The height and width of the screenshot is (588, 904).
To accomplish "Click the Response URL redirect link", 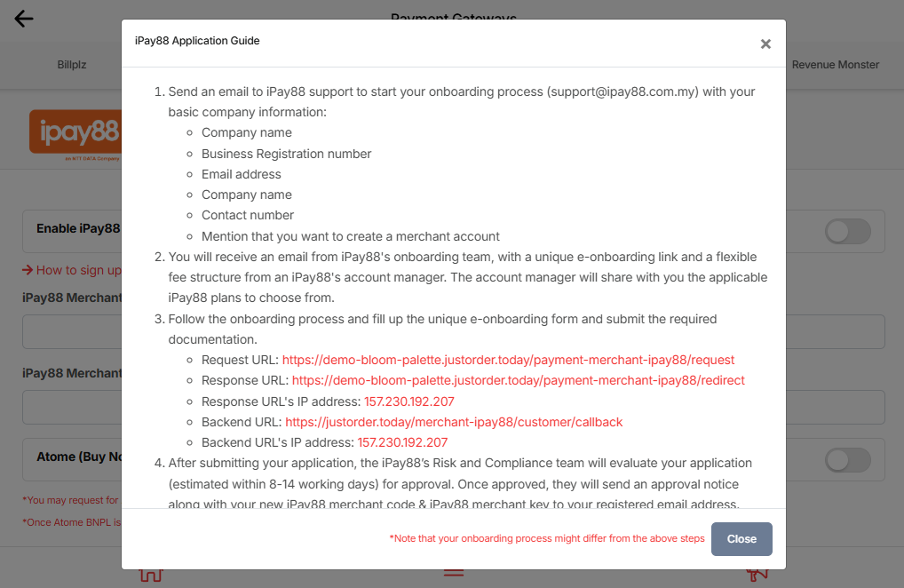I will pyautogui.click(x=518, y=380).
